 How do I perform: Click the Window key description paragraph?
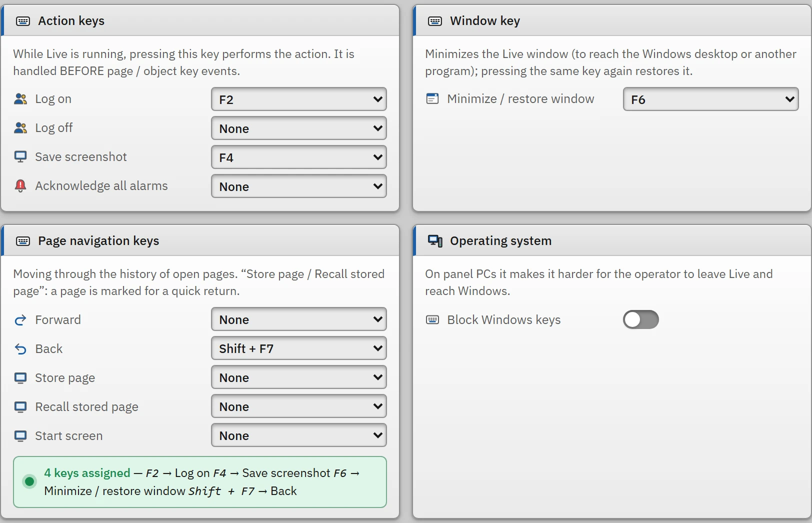610,62
